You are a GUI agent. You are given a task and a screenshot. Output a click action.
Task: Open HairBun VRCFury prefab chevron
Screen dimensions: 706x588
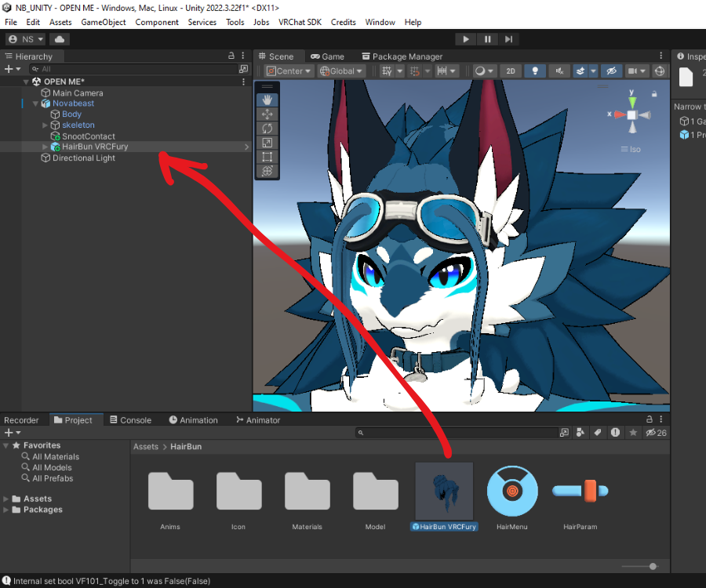(x=246, y=147)
